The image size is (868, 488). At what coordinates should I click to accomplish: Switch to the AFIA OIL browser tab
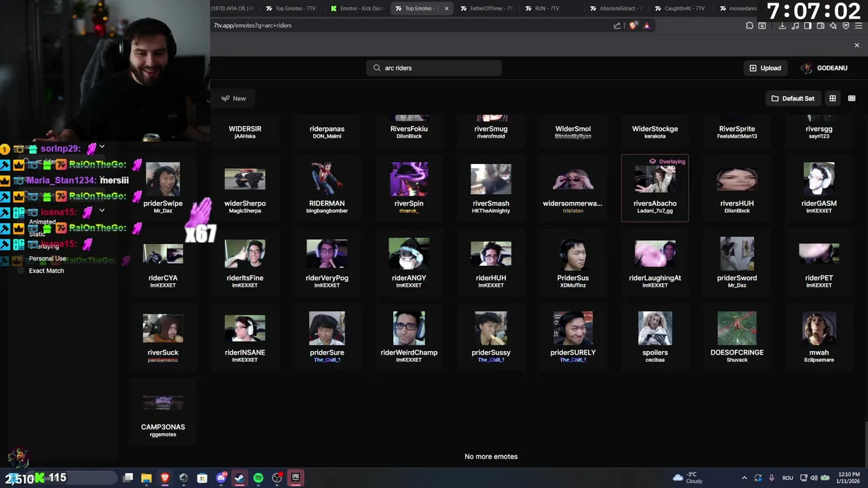[x=233, y=8]
